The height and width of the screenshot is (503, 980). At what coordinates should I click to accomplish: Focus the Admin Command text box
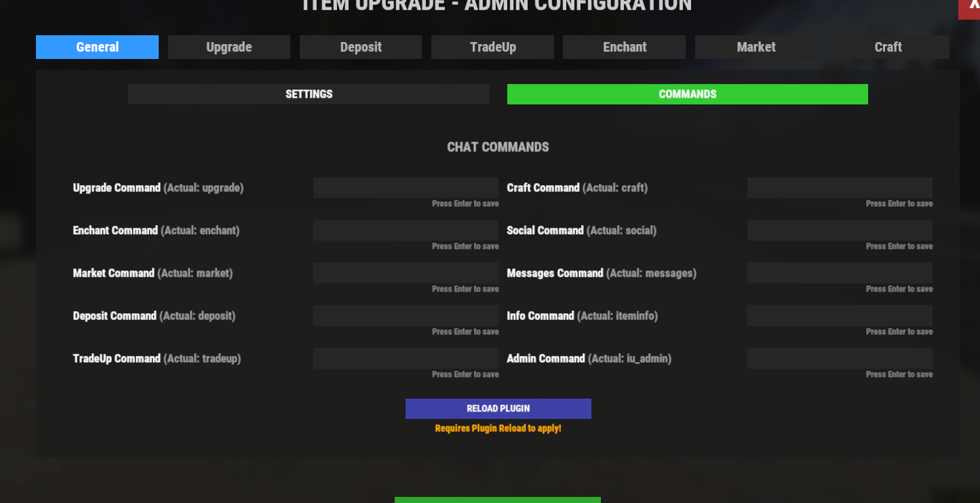(x=840, y=359)
